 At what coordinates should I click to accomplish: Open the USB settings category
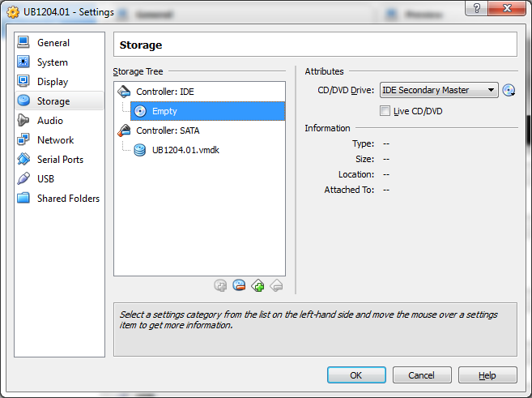click(x=47, y=179)
